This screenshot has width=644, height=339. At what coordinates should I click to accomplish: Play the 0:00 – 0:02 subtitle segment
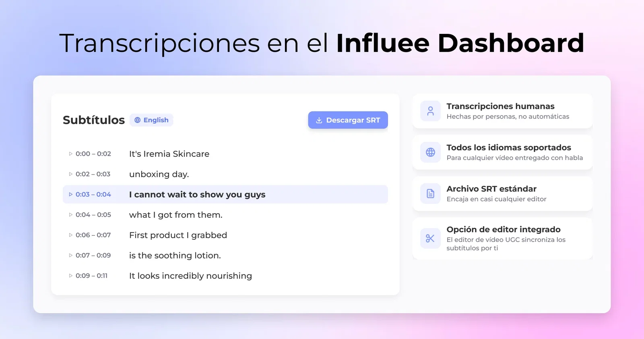click(70, 154)
